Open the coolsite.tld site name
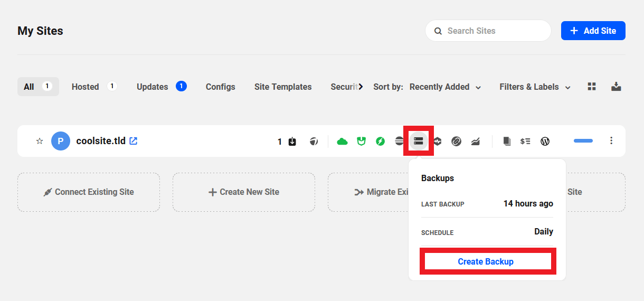644x301 pixels. coord(101,141)
